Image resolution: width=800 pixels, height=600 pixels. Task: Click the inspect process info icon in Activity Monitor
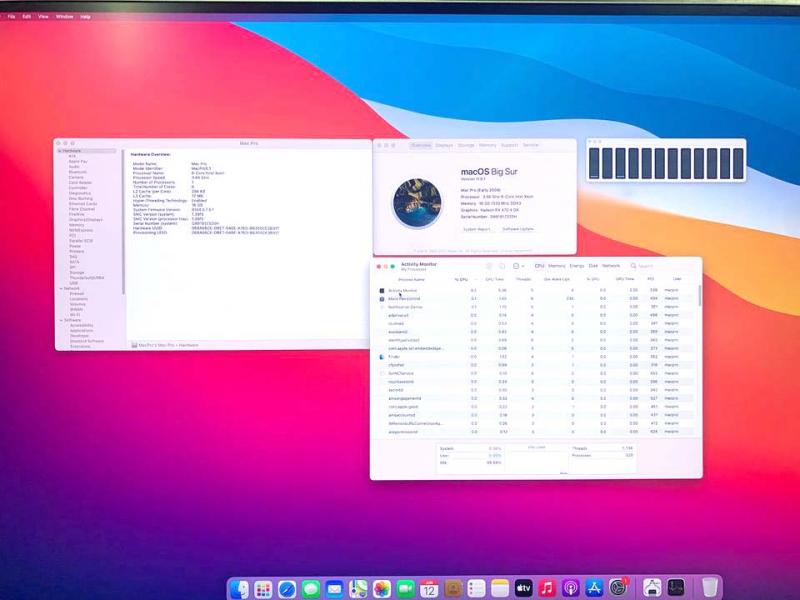(502, 266)
